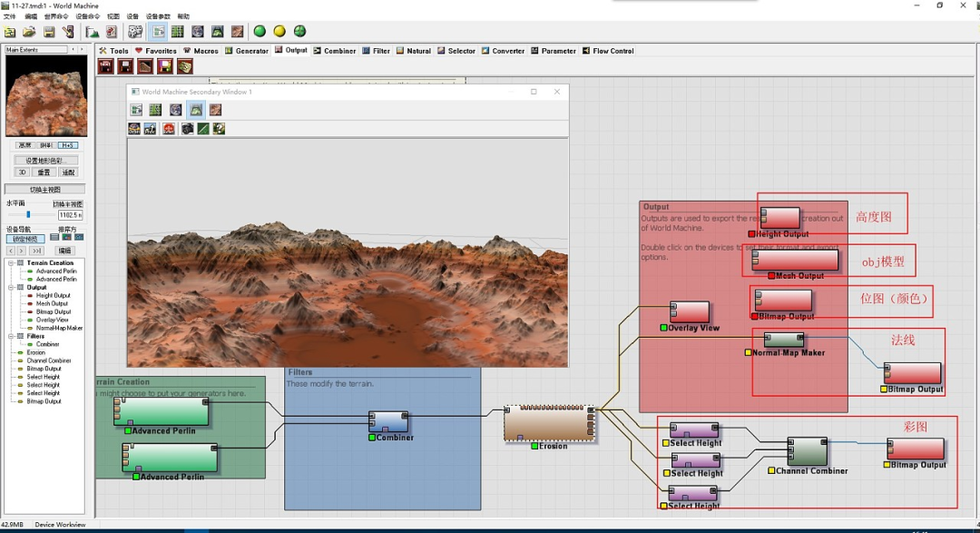Click the Save floppy disk icon in main toolbar
The height and width of the screenshot is (533, 980).
[49, 31]
